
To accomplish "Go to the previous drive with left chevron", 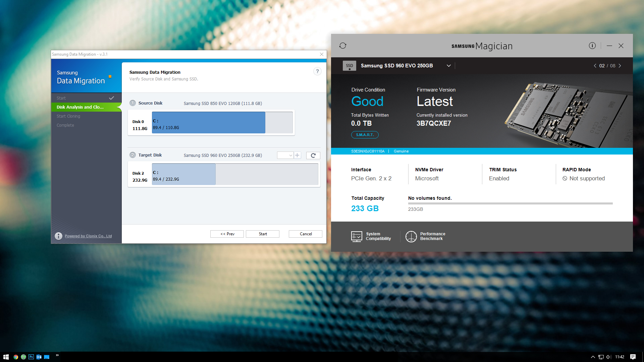I will (x=595, y=66).
